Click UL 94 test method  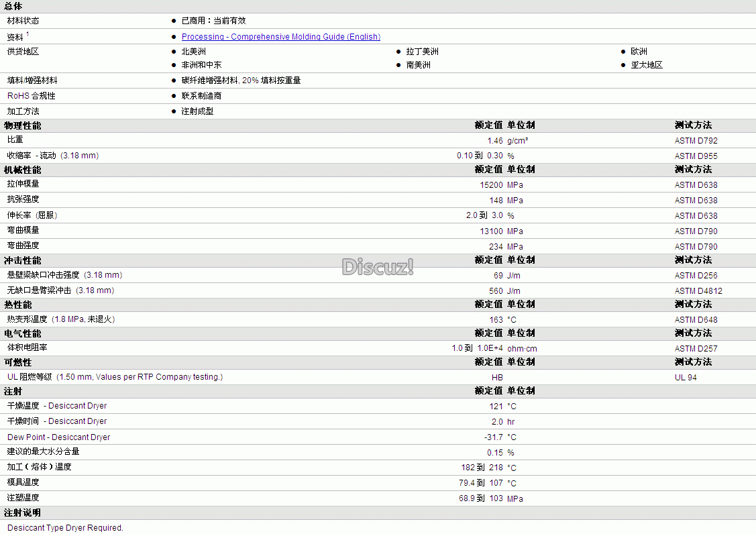coord(686,378)
